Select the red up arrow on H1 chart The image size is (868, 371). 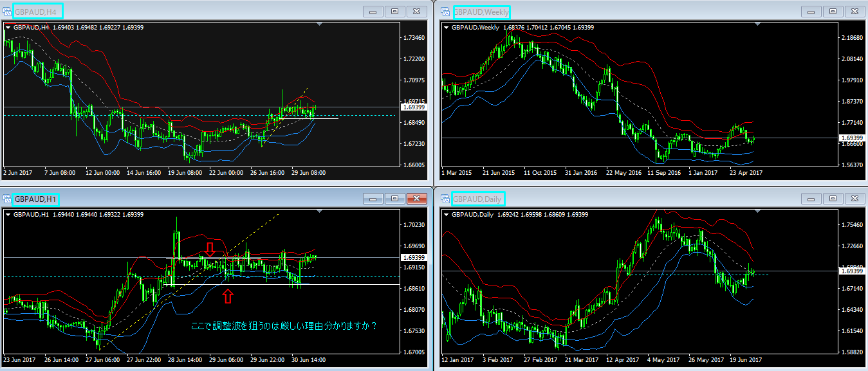227,296
